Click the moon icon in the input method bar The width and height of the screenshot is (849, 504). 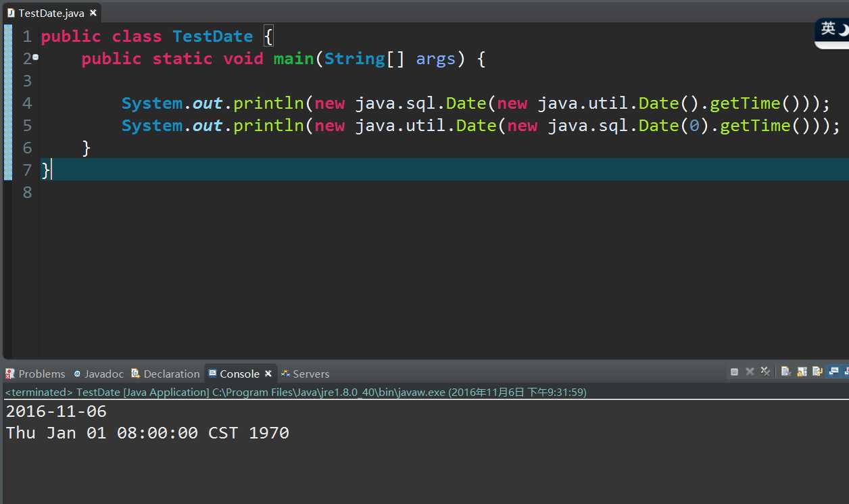click(844, 29)
